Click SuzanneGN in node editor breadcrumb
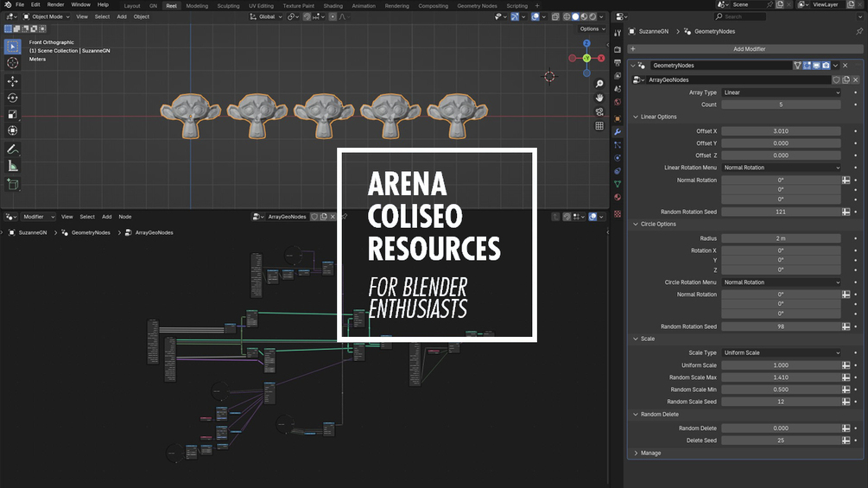Viewport: 868px width, 488px height. pos(33,232)
